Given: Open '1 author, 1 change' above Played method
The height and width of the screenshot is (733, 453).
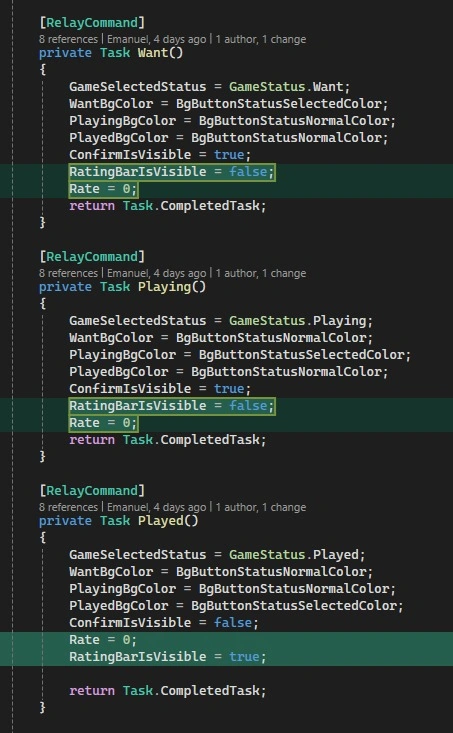Looking at the screenshot, I should point(261,507).
